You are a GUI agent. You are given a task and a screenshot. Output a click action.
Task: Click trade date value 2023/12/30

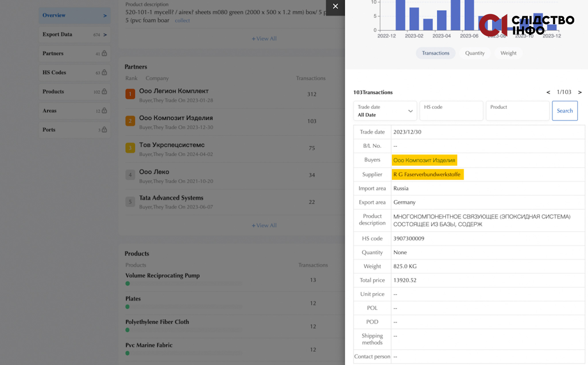pyautogui.click(x=407, y=132)
